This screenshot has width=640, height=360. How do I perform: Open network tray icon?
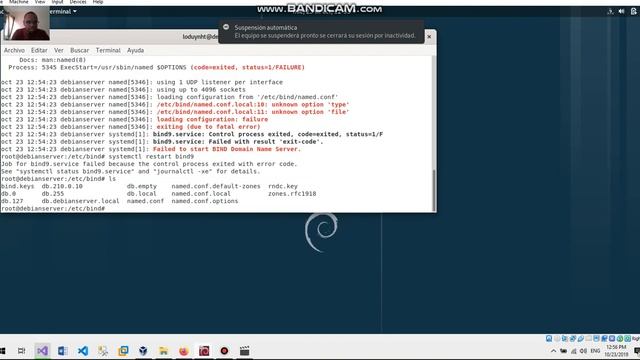(573, 351)
